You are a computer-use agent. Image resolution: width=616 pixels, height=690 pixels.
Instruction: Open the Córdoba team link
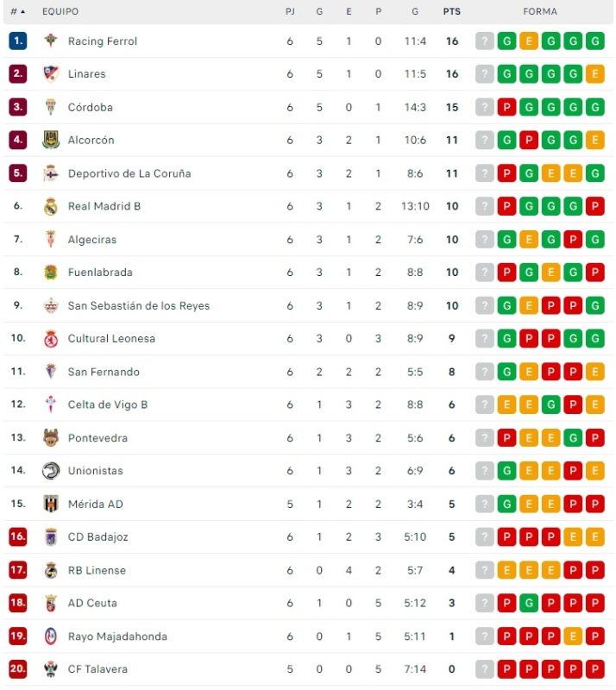[x=91, y=108]
